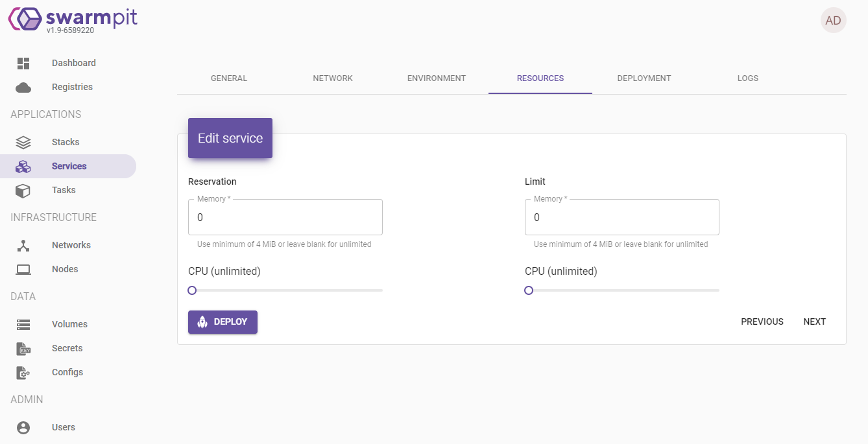
Task: Open the Stacks section
Action: [23, 141]
